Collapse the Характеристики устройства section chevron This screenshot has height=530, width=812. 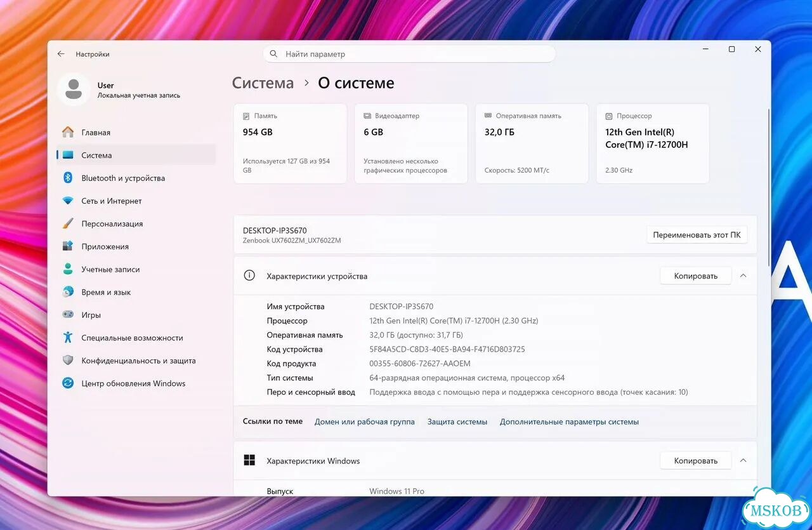(743, 275)
